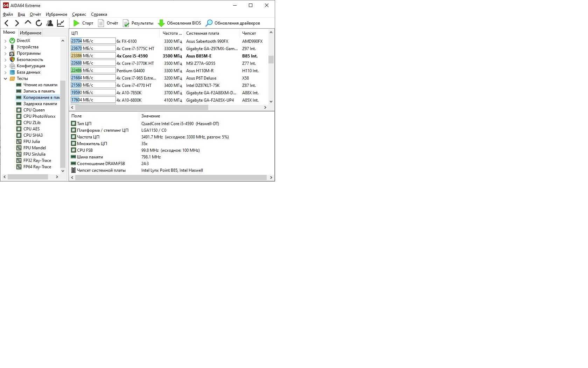Click the 22486 МБ/с green result bar
588x368 pixels.
click(93, 70)
